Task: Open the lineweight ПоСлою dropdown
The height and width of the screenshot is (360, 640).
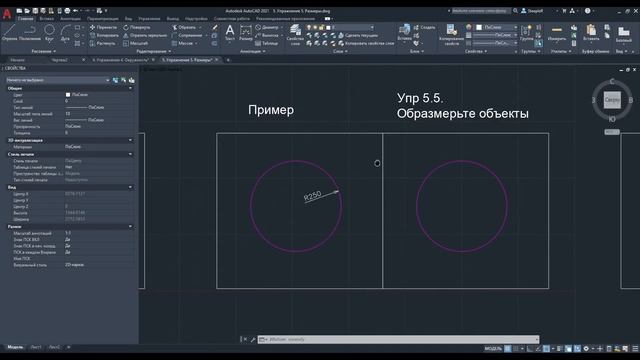Action: [495, 36]
